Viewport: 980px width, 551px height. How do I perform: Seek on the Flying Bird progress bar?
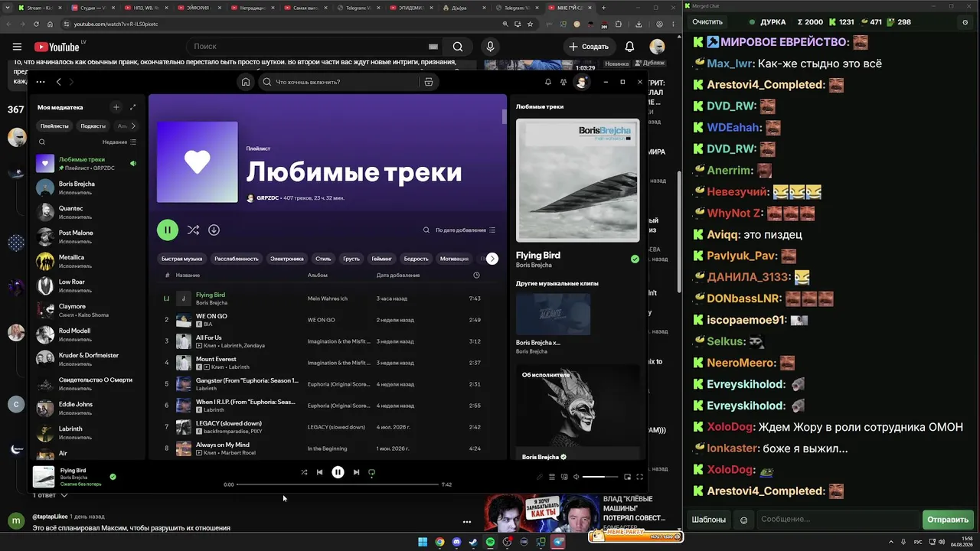[x=338, y=484]
